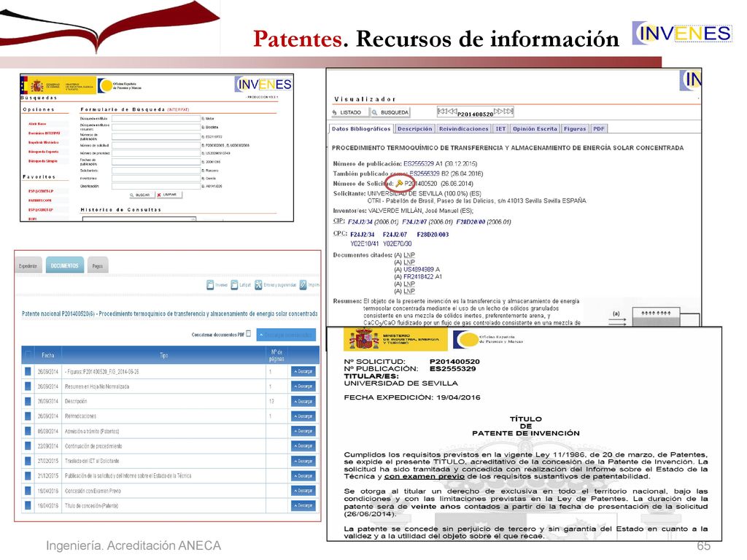Screen dimensions: 747x560
Task: Click the Latipat icon in documents toolbar
Action: click(234, 285)
